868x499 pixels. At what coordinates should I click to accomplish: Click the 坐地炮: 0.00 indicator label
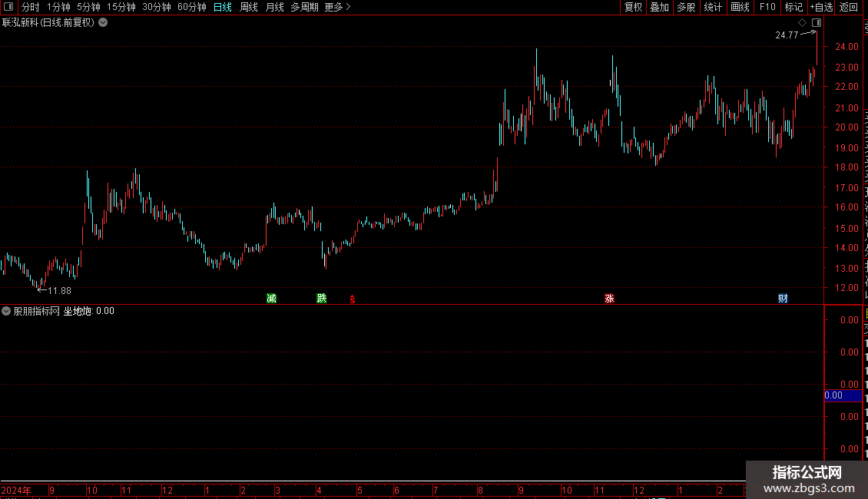[x=88, y=311]
